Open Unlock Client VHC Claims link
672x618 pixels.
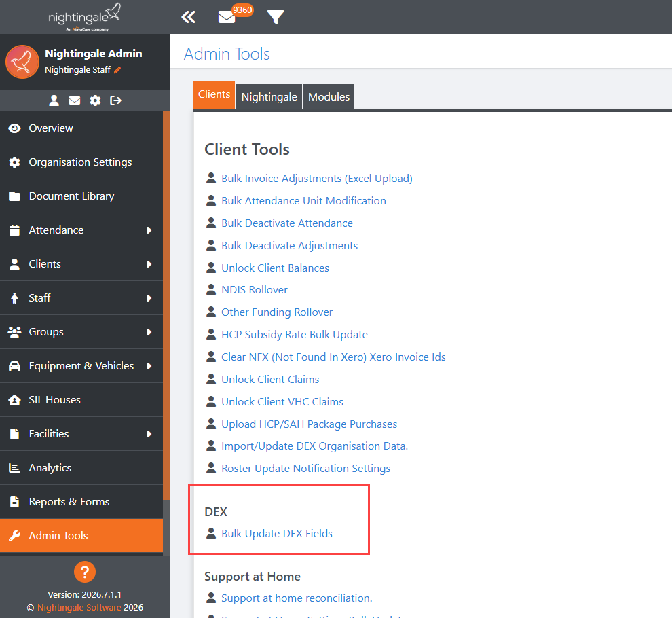282,401
